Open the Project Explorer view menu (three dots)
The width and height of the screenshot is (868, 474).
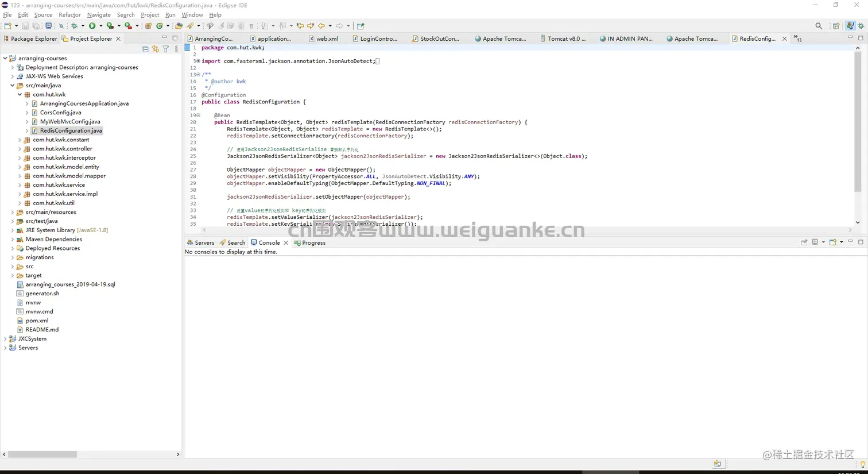176,49
